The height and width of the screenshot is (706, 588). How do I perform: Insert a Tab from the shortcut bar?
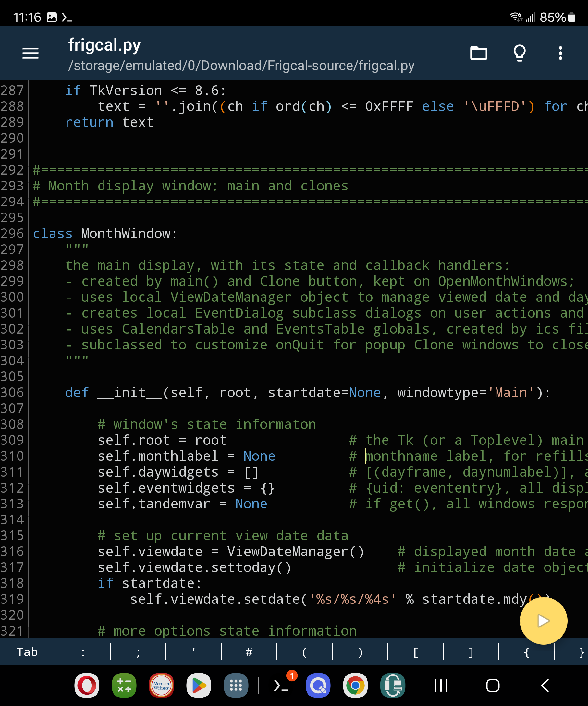(27, 652)
